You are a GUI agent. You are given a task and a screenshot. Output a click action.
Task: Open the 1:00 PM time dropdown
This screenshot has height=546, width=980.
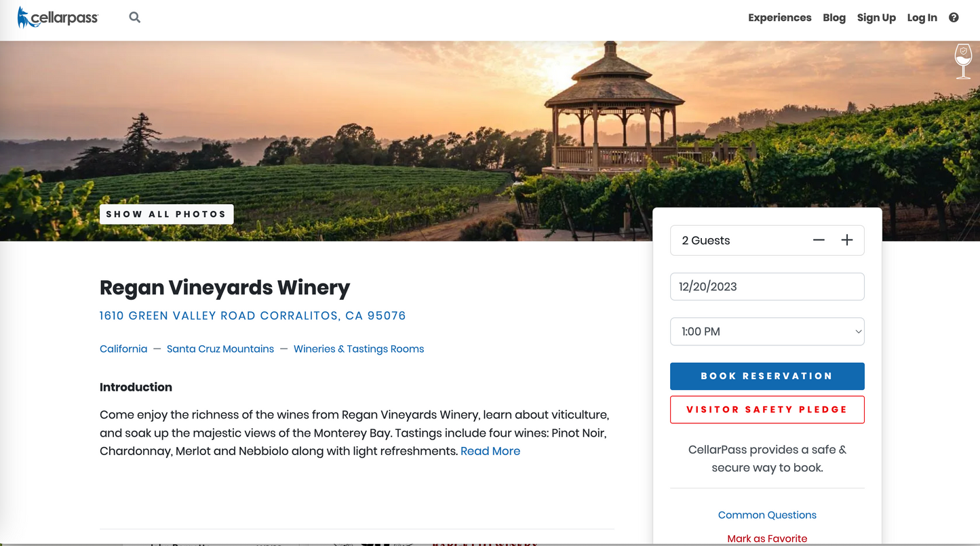(767, 332)
